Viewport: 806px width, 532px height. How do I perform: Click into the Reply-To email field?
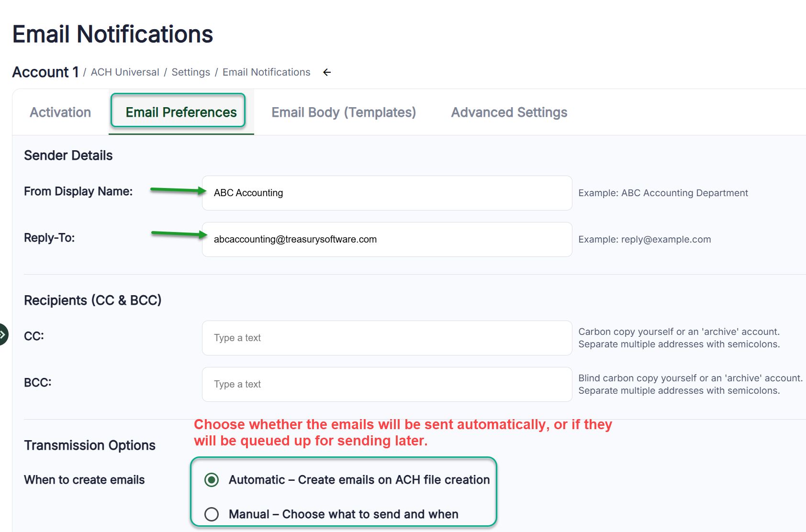coord(387,240)
